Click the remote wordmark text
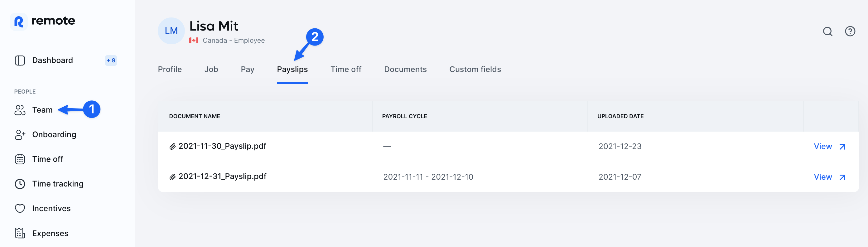This screenshot has width=868, height=247. [53, 21]
